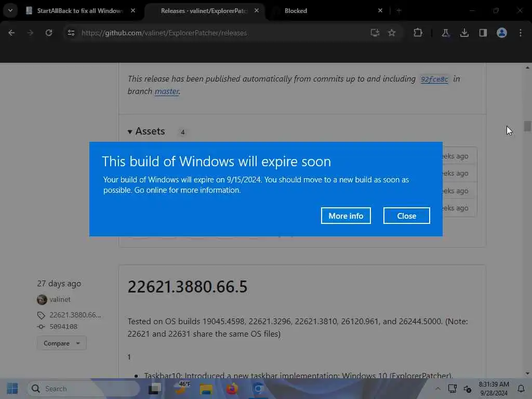This screenshot has width=532, height=399.
Task: Close the Blocked tab
Action: pos(380,10)
